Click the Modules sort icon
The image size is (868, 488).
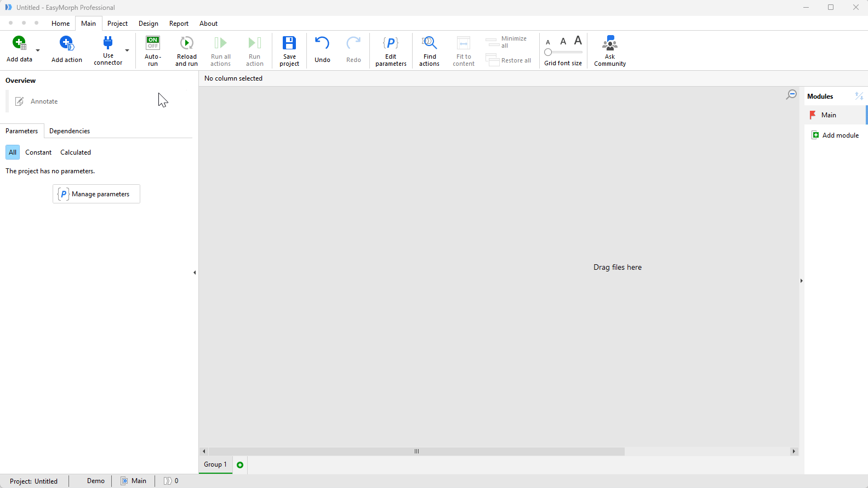point(859,96)
